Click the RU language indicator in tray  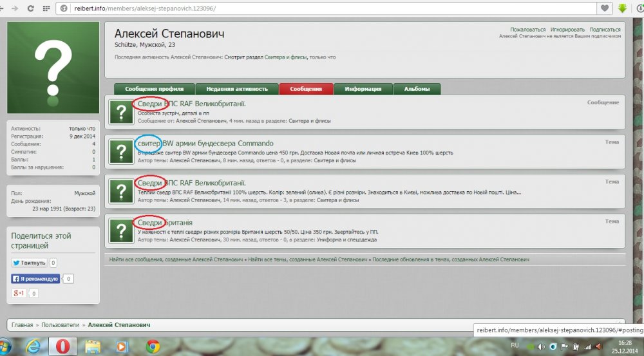(515, 345)
